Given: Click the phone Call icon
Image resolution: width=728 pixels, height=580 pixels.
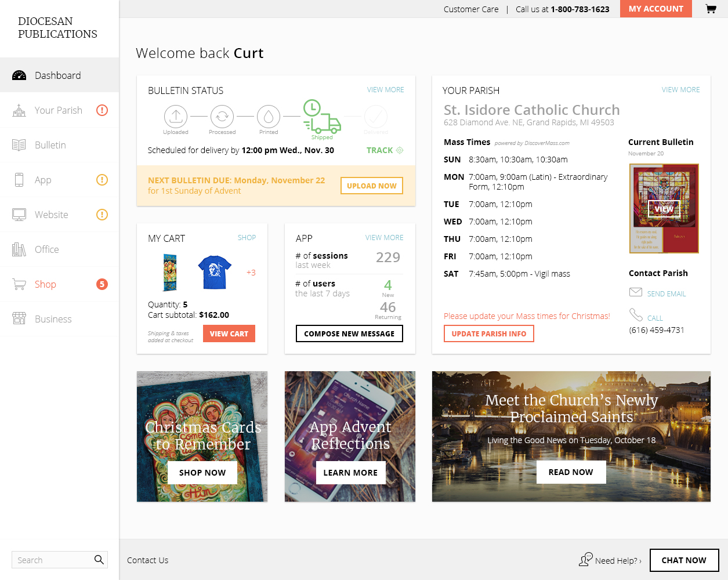Looking at the screenshot, I should tap(636, 315).
